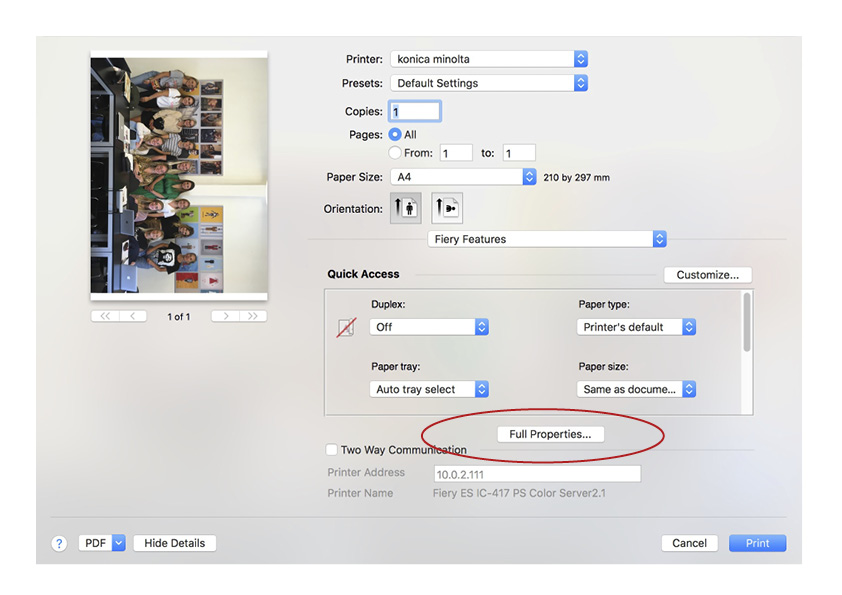
Task: Go to previous preview page
Action: (x=133, y=316)
